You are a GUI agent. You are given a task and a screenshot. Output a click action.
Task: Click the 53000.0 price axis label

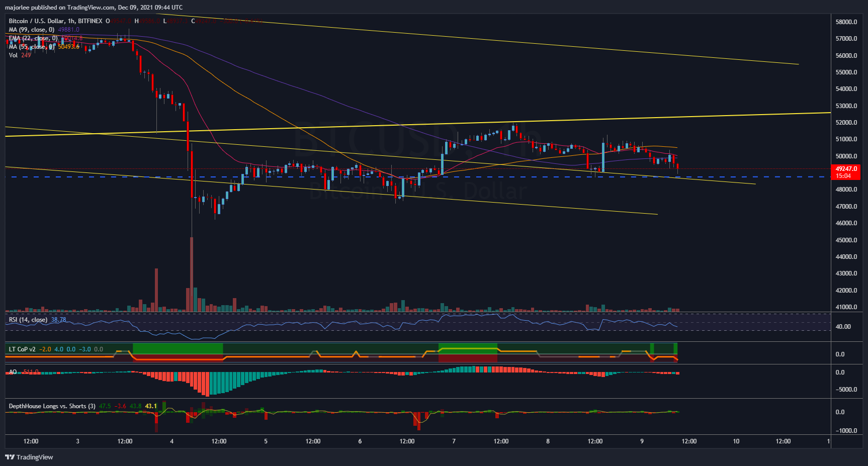846,106
